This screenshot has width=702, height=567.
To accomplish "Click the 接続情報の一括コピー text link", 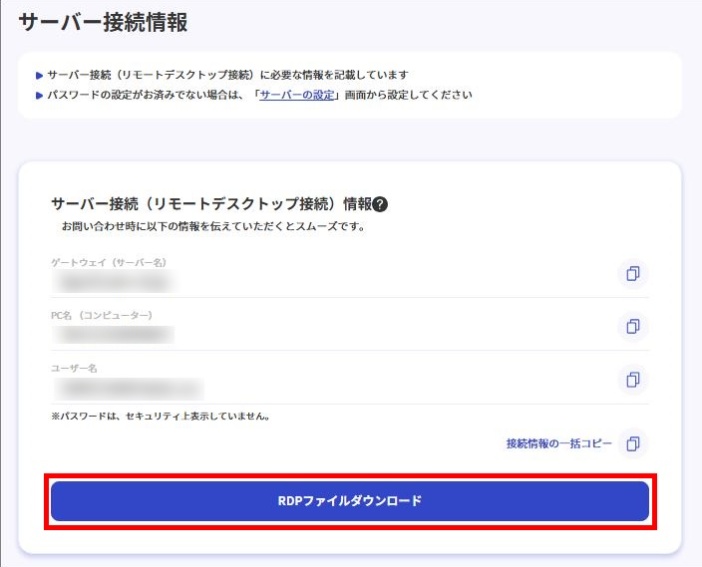I will pyautogui.click(x=559, y=444).
